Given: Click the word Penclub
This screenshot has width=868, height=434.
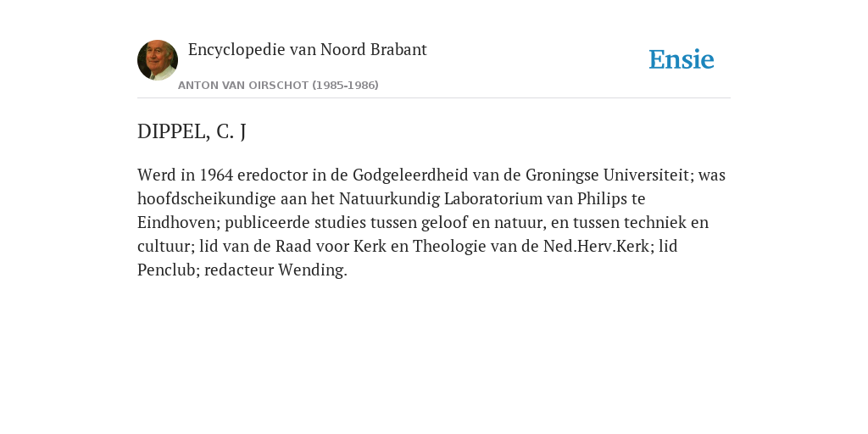Looking at the screenshot, I should 166,270.
